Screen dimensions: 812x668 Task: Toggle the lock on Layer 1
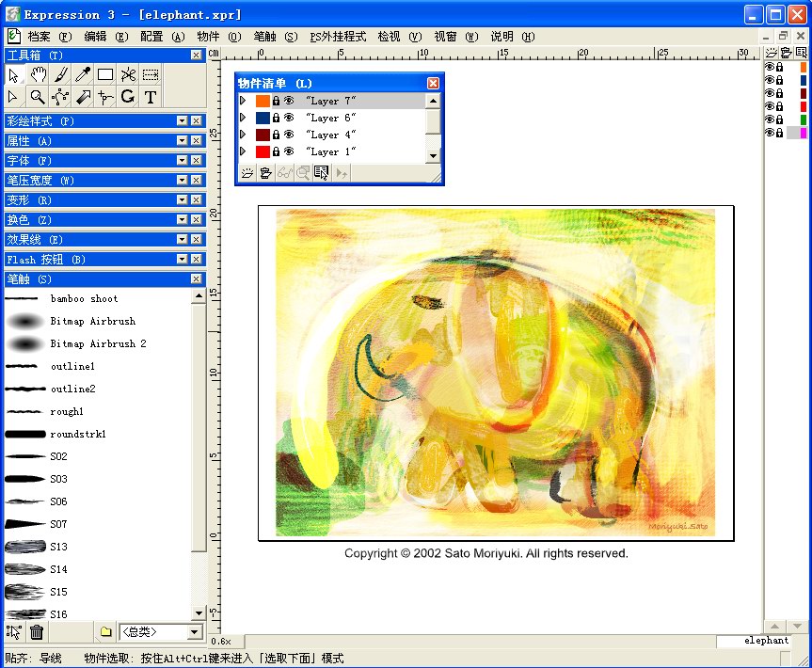pyautogui.click(x=276, y=151)
